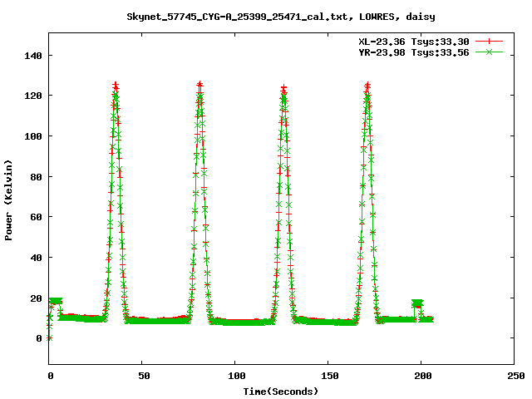This screenshot has width=532, height=399.
Task: Click the Power (Kelvin) y-axis label
Action: [x=8, y=200]
